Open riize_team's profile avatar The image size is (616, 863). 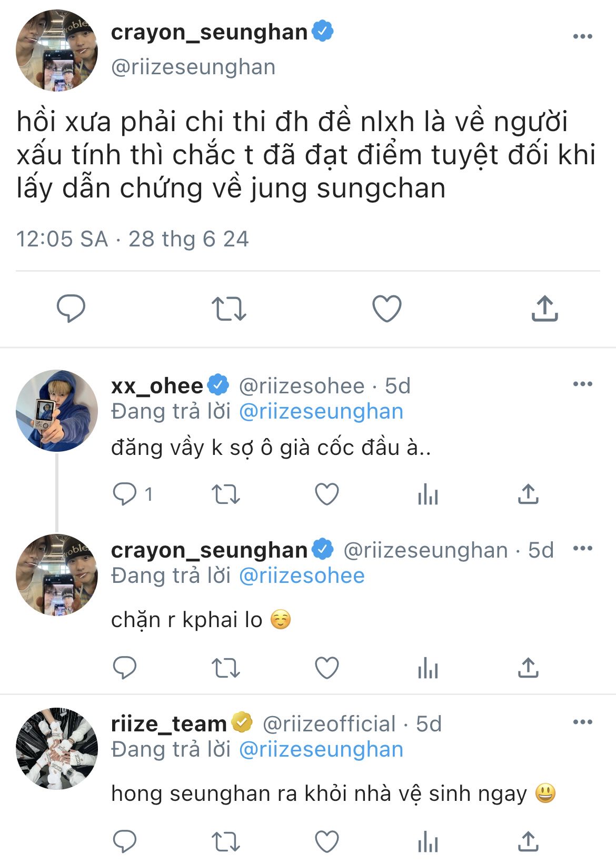point(57,749)
